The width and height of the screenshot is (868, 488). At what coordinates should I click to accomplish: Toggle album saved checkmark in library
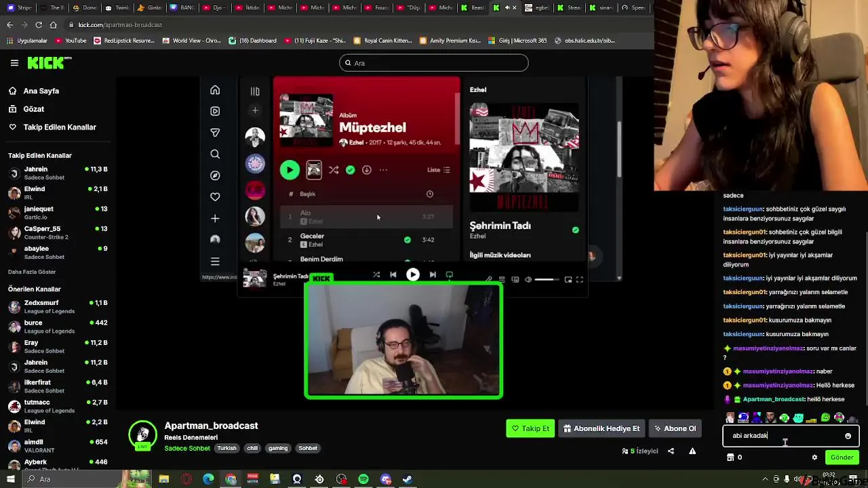tap(350, 170)
